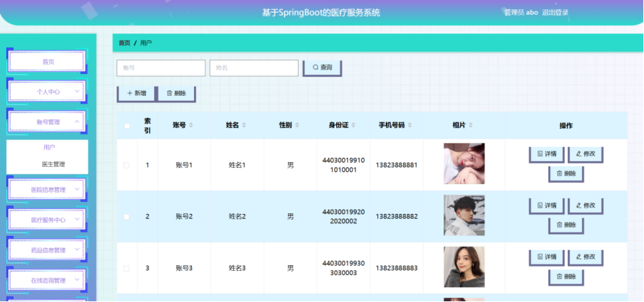Check the checkbox for row 账号2
Viewport: 644px width, 302px height.
coord(127,217)
